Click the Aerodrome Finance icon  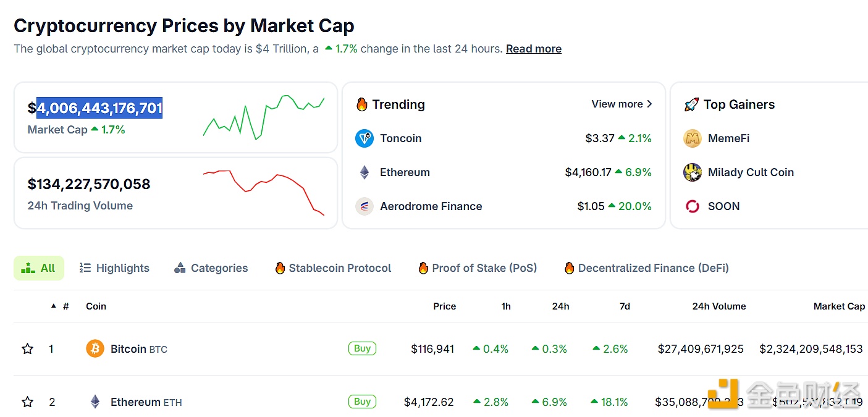[x=364, y=206]
